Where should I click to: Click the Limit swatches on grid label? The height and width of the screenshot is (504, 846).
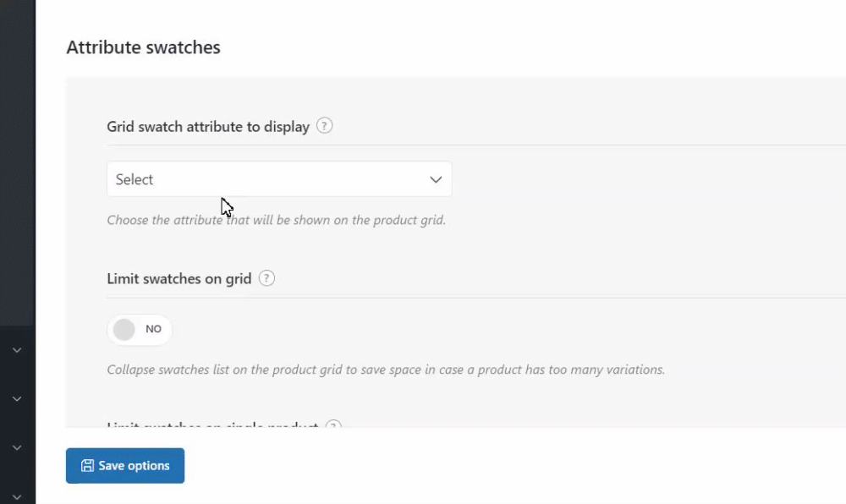pyautogui.click(x=179, y=278)
